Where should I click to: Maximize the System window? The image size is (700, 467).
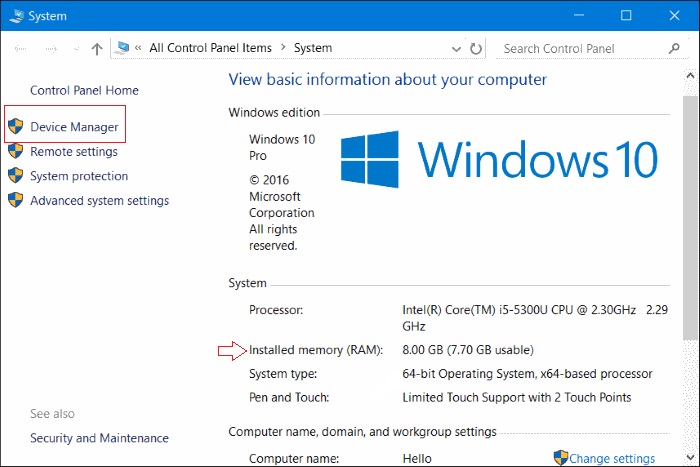click(626, 15)
